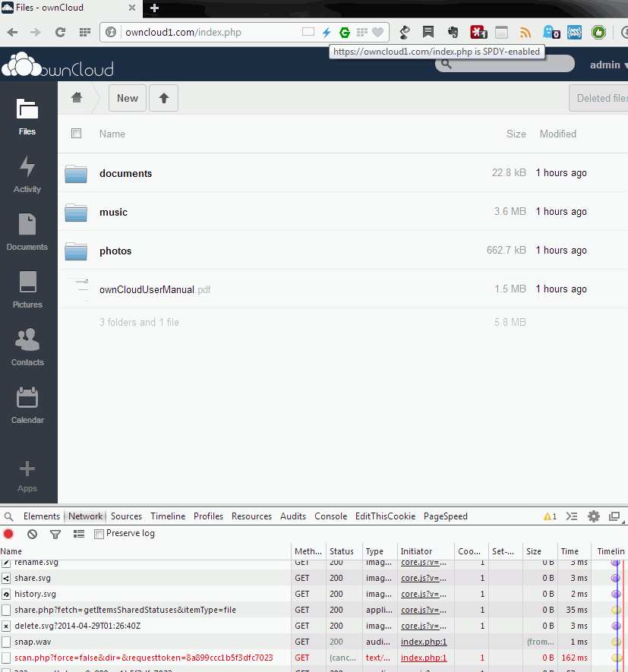Click the Apps plus icon in sidebar
Viewport: 628px width, 672px height.
tap(27, 469)
